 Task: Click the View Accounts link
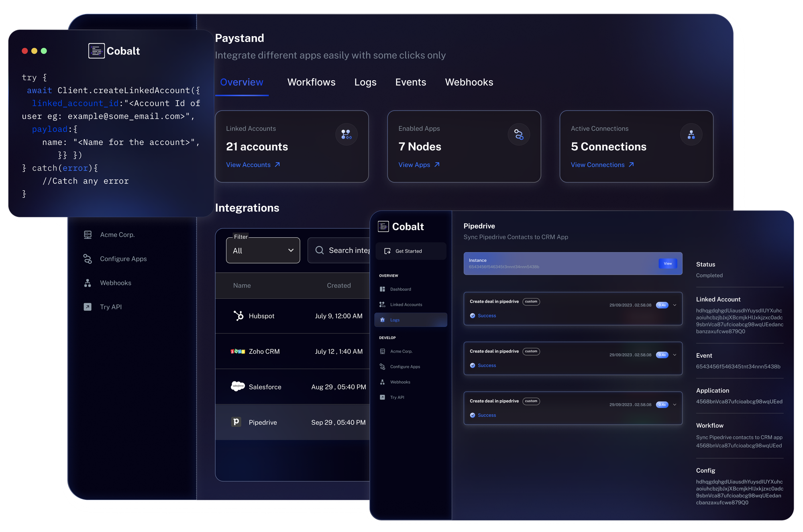coord(253,165)
